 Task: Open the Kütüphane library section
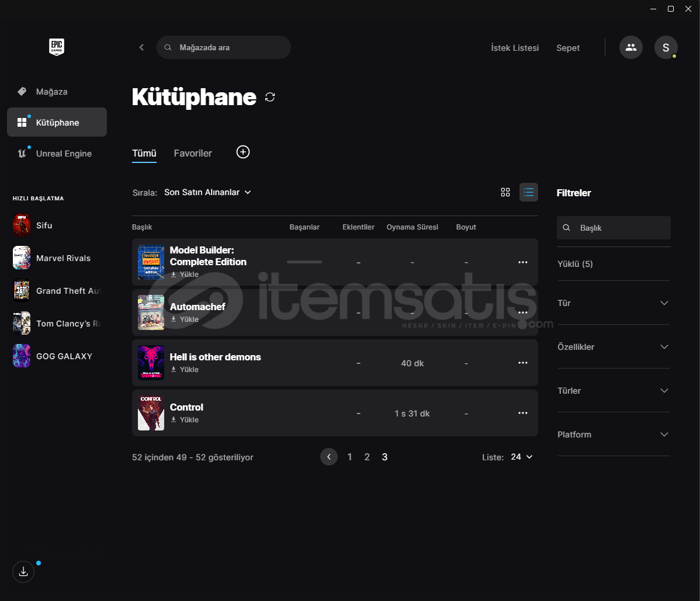tap(57, 122)
